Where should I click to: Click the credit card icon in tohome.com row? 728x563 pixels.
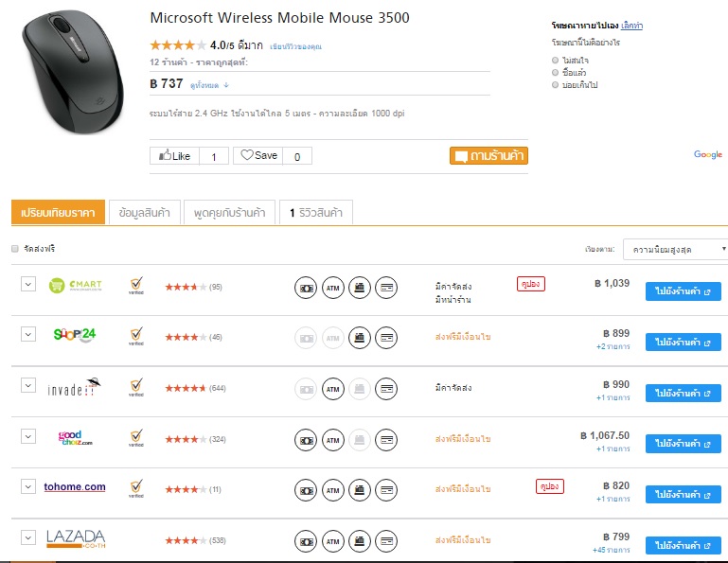[x=386, y=490]
